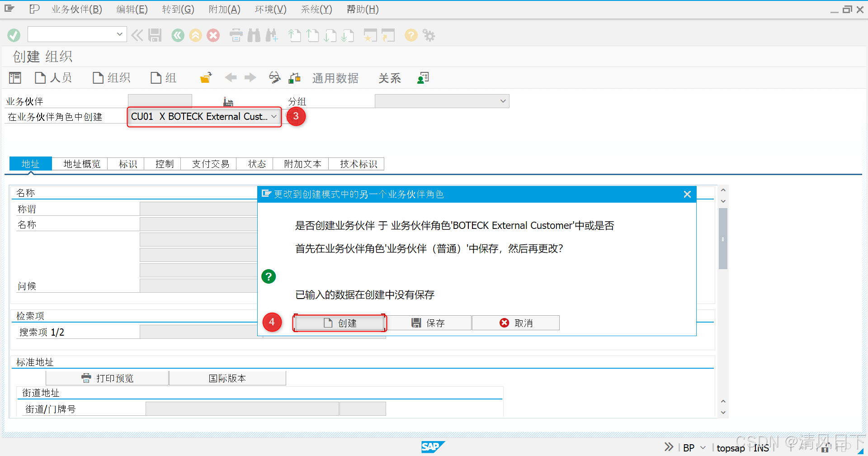The height and width of the screenshot is (456, 868).
Task: Click the Find (binoculars) icon
Action: pos(254,35)
